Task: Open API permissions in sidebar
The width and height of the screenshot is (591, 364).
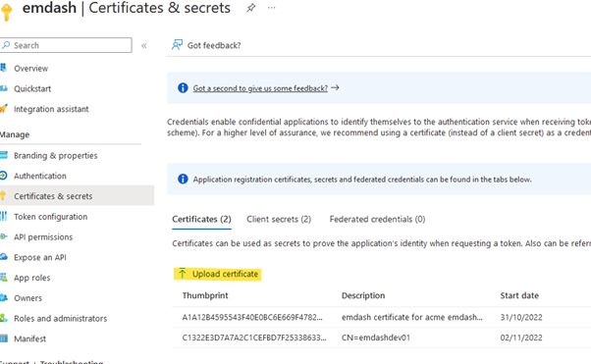Action: click(43, 237)
